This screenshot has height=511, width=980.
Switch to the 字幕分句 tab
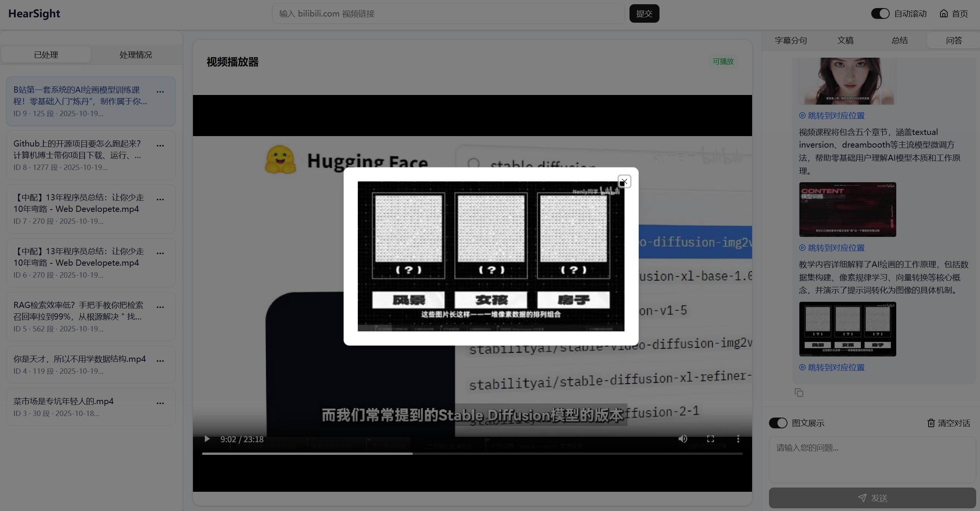click(x=791, y=40)
